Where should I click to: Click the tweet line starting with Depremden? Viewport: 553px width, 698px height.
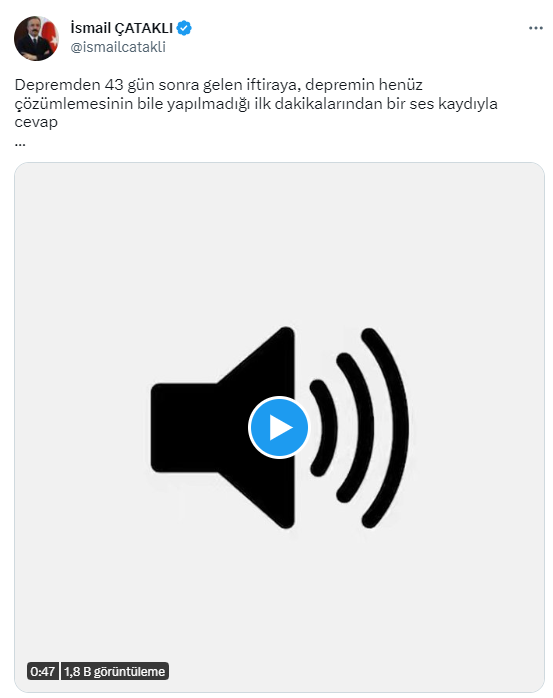click(219, 85)
